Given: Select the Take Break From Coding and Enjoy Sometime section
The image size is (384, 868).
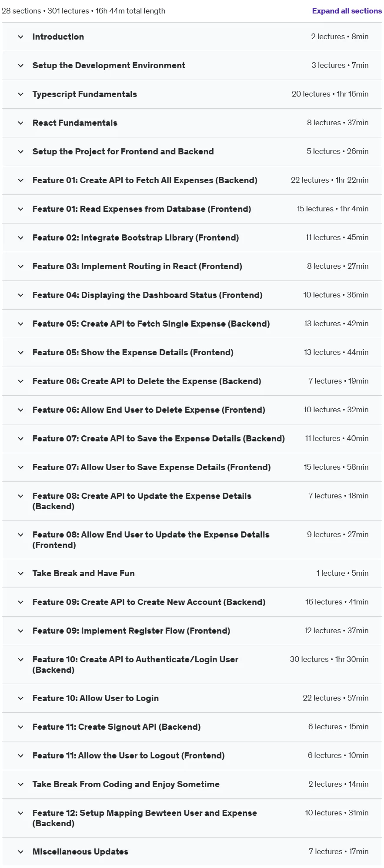Looking at the screenshot, I should (x=192, y=785).
